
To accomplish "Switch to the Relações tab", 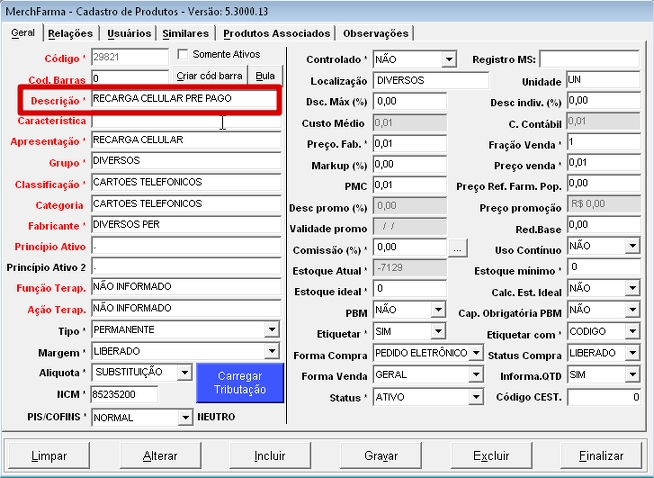I will [x=70, y=34].
